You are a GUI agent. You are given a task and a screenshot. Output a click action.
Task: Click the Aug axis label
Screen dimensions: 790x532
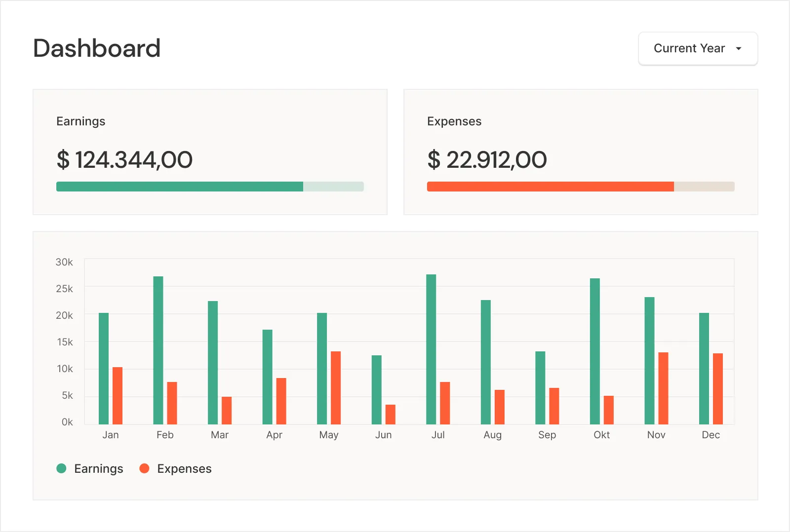[x=493, y=435]
